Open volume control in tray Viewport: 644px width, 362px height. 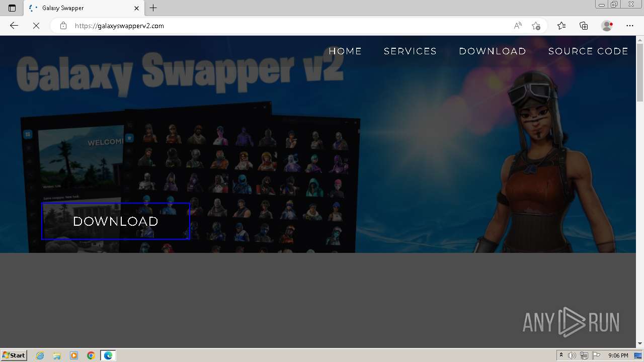pyautogui.click(x=572, y=355)
